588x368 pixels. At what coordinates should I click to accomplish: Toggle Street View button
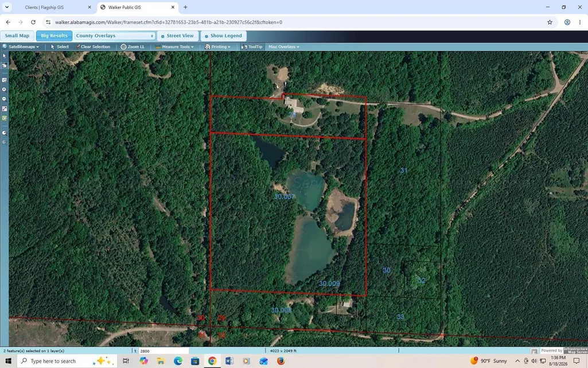click(x=177, y=36)
